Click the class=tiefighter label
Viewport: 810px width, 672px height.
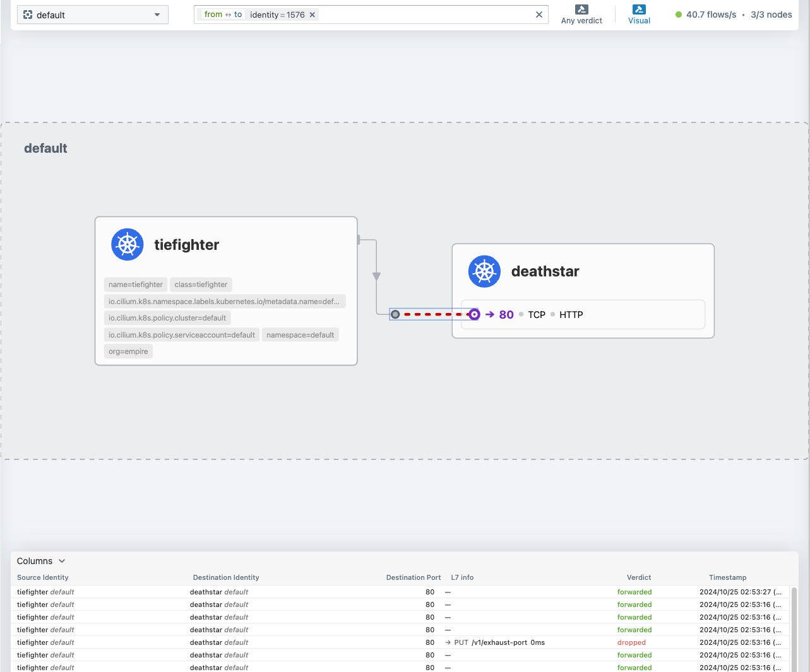point(201,285)
